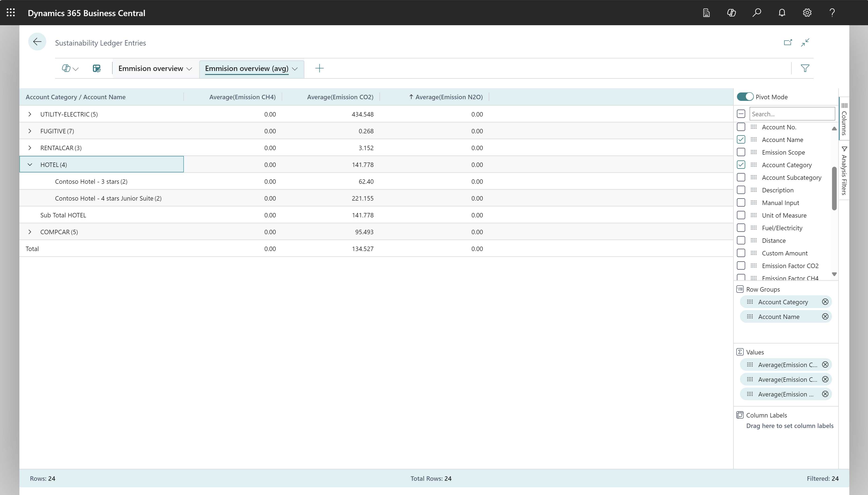Click the back arrow beside Sustainability Ledger Entries

(37, 42)
